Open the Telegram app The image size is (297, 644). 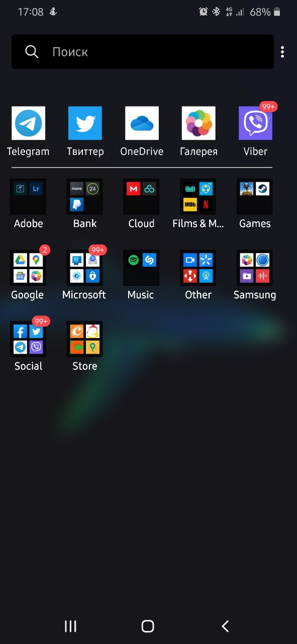coord(28,123)
